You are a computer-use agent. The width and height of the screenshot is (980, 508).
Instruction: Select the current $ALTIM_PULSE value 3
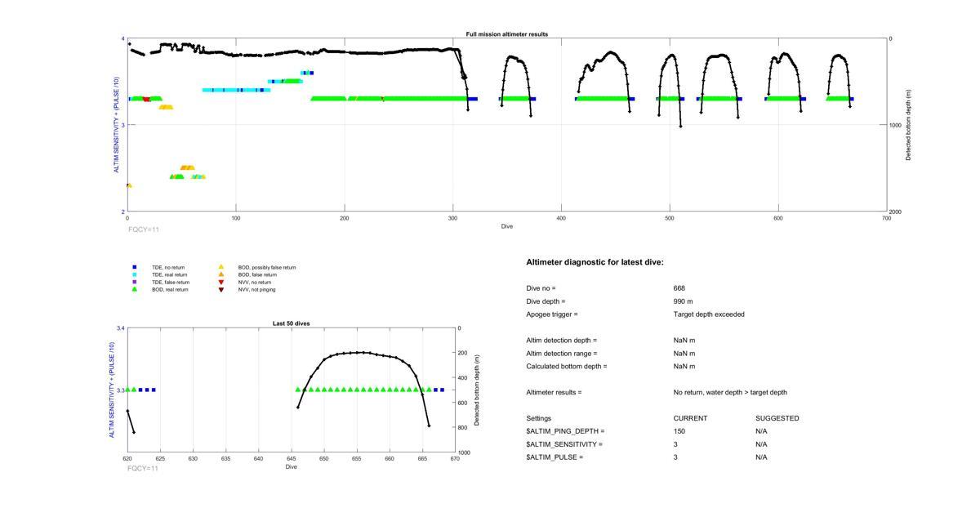pyautogui.click(x=676, y=457)
